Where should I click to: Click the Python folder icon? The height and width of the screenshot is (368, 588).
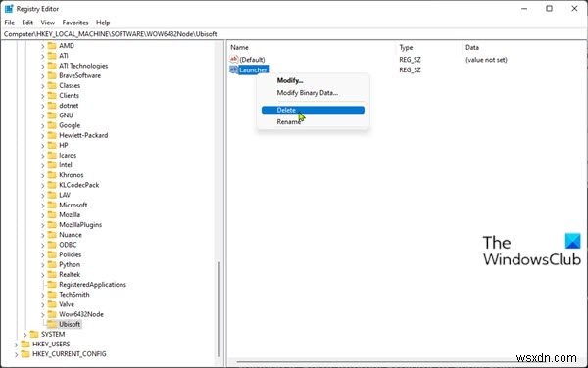tap(52, 264)
